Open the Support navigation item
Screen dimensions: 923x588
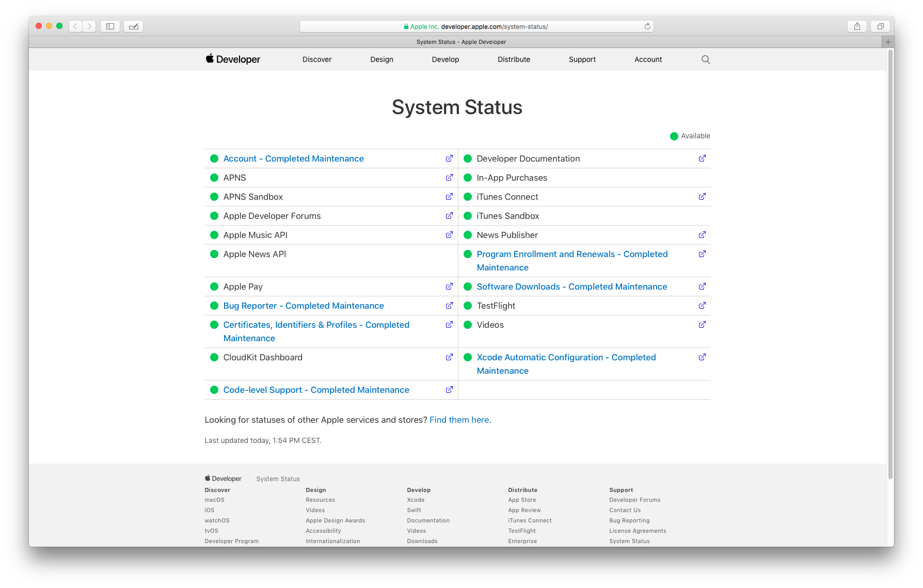(x=582, y=59)
